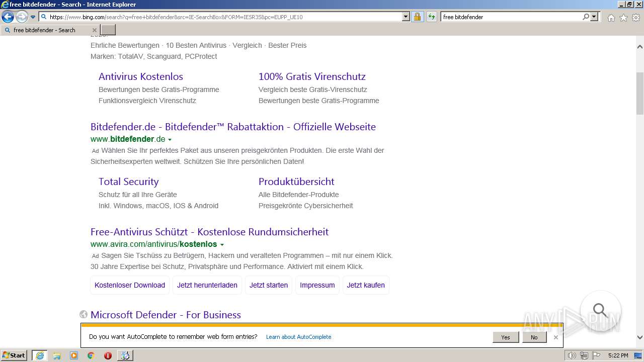Expand the address bar autocomplete dropdown
Viewport: 644px width, 362px height.
tap(406, 17)
